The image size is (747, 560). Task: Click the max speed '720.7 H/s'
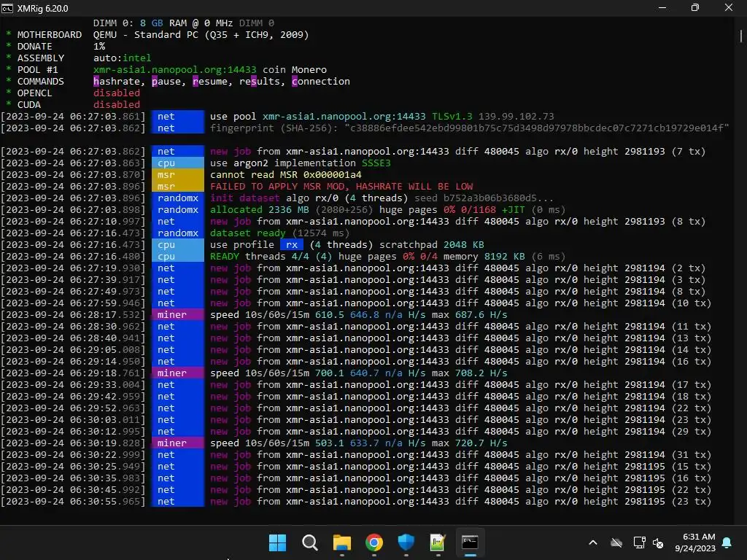481,443
